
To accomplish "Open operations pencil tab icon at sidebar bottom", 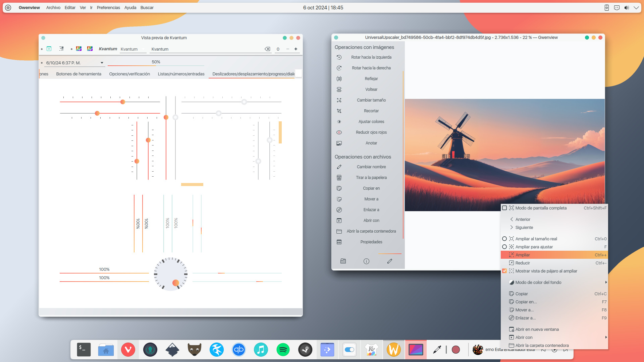I will tap(390, 261).
